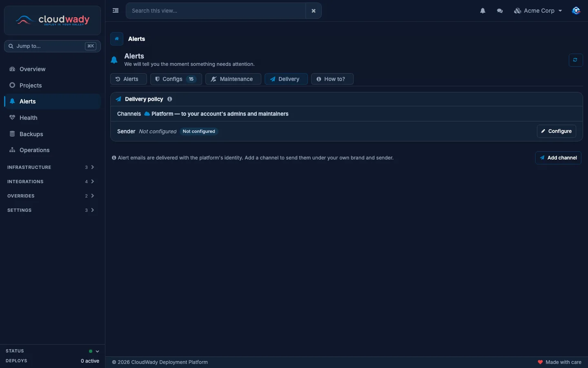Image resolution: width=588 pixels, height=368 pixels.
Task: Switch to the Maintenance tab
Action: (233, 79)
